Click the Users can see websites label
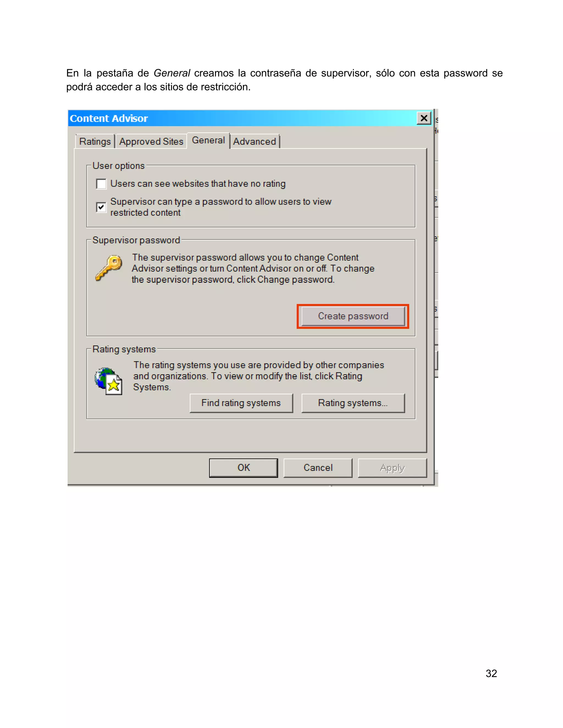The height and width of the screenshot is (728, 563). tap(198, 184)
